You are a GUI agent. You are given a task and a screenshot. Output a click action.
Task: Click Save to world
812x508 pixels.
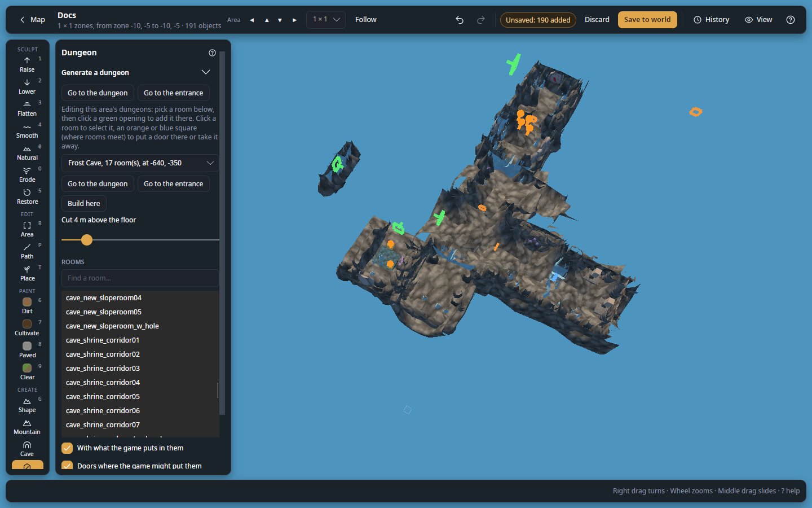tap(647, 20)
